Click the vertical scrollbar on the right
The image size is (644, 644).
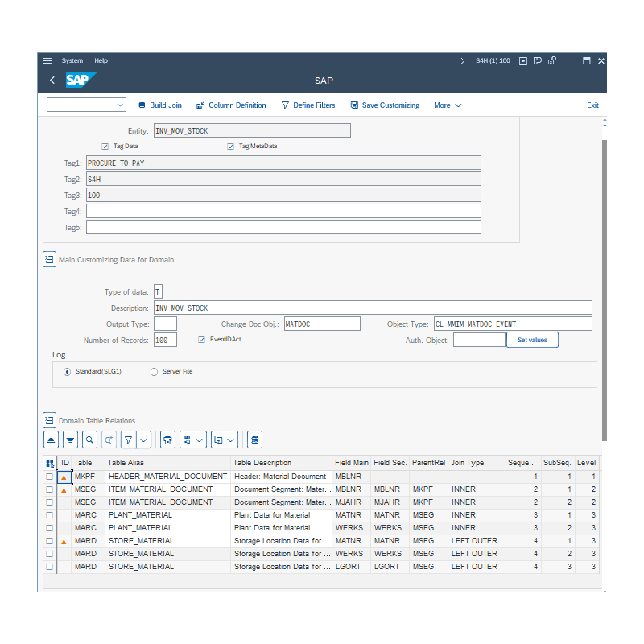pos(604,282)
